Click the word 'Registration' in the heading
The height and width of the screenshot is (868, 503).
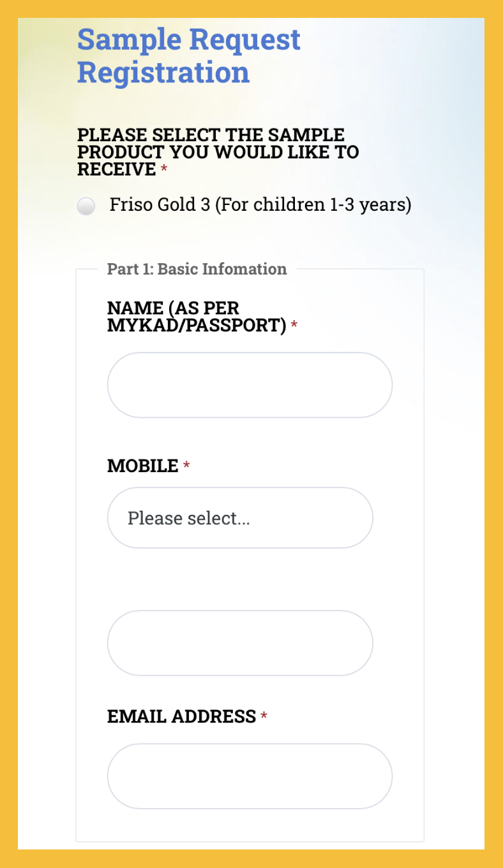(x=163, y=72)
